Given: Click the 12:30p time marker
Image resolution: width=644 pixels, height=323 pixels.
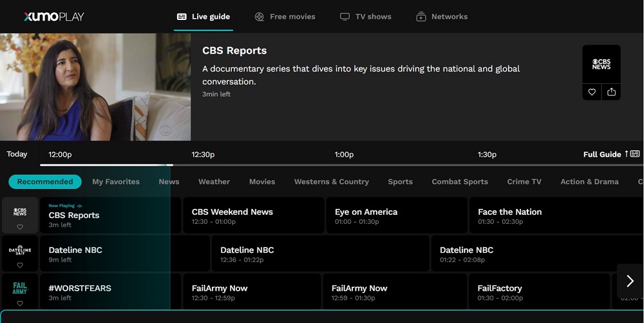Looking at the screenshot, I should tap(203, 155).
